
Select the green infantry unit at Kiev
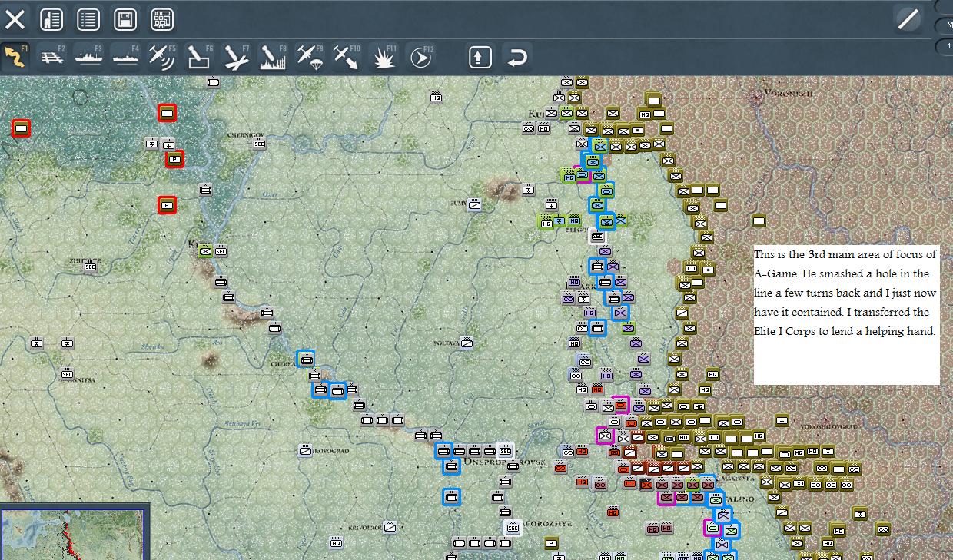tap(205, 250)
